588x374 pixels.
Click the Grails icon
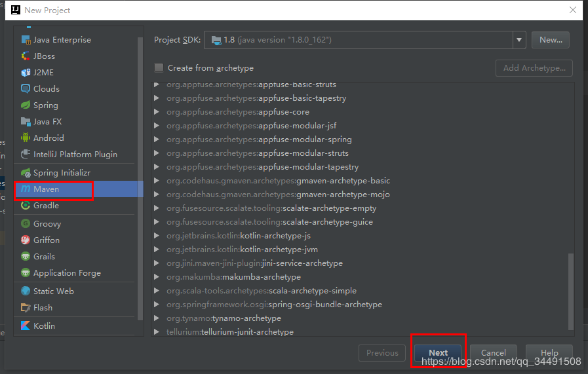pos(26,257)
